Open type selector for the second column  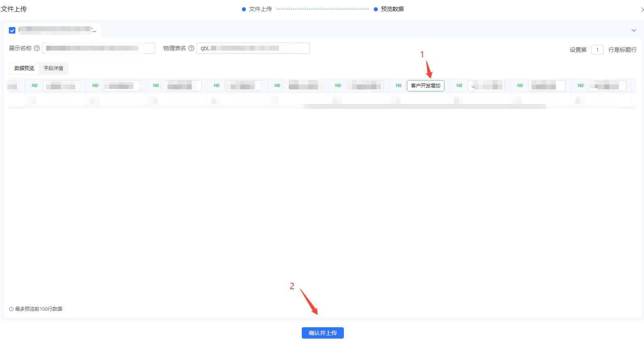tap(95, 85)
